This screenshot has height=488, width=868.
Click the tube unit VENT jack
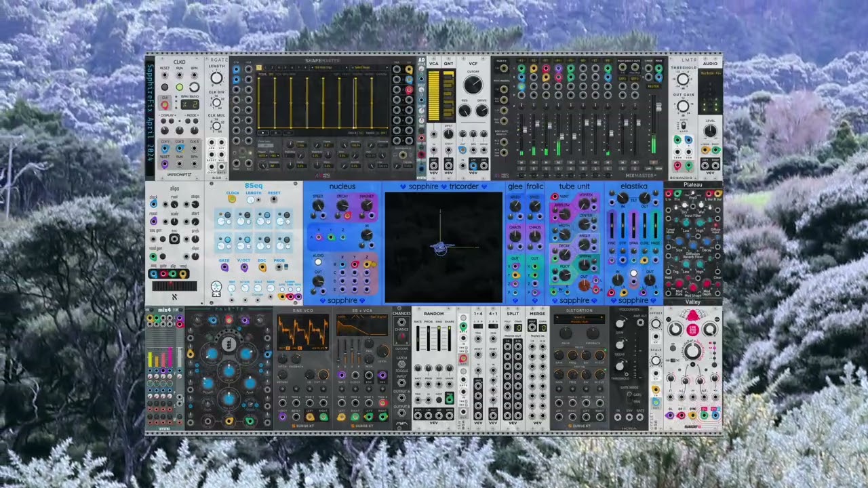pyautogui.click(x=555, y=197)
